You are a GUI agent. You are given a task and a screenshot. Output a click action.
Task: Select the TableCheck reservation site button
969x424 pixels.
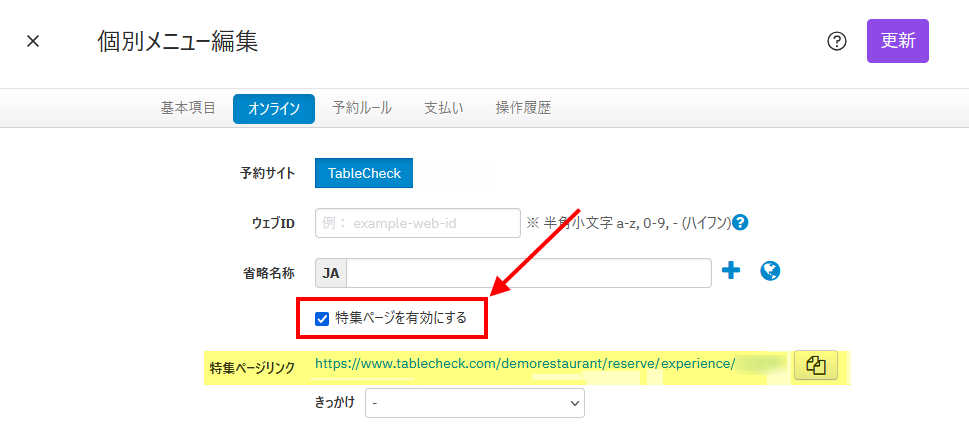[363, 173]
